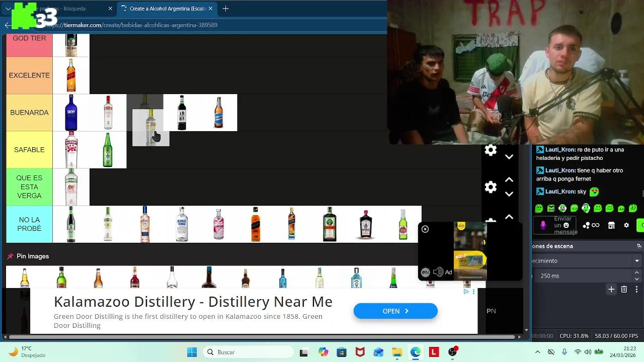Select the blue-label beer bottle in BUENARDA

click(x=218, y=113)
